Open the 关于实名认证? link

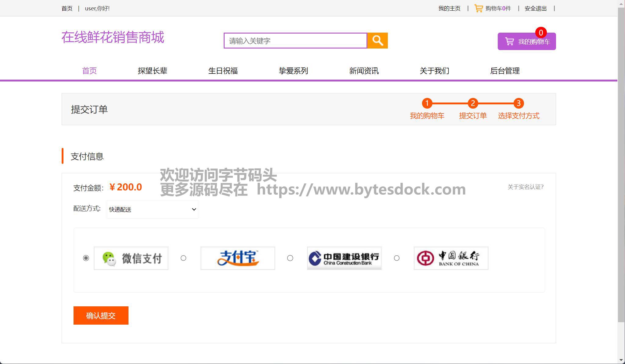pos(525,187)
